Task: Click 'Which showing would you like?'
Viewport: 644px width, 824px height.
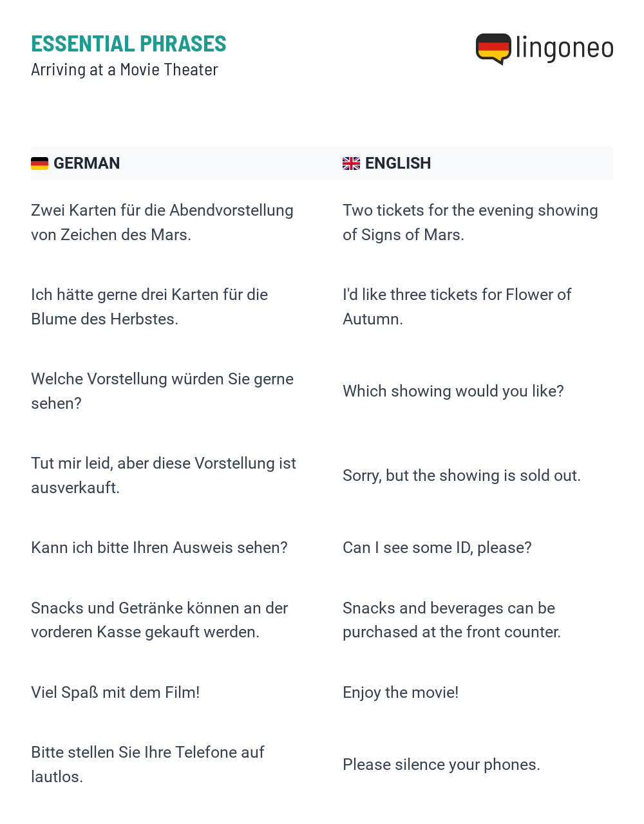Action: pyautogui.click(x=453, y=391)
